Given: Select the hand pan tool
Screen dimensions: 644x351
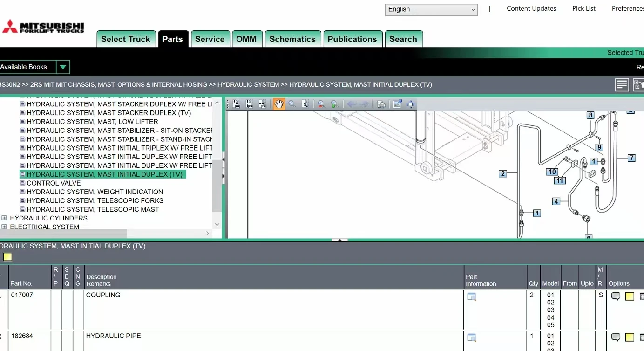Looking at the screenshot, I should point(278,104).
